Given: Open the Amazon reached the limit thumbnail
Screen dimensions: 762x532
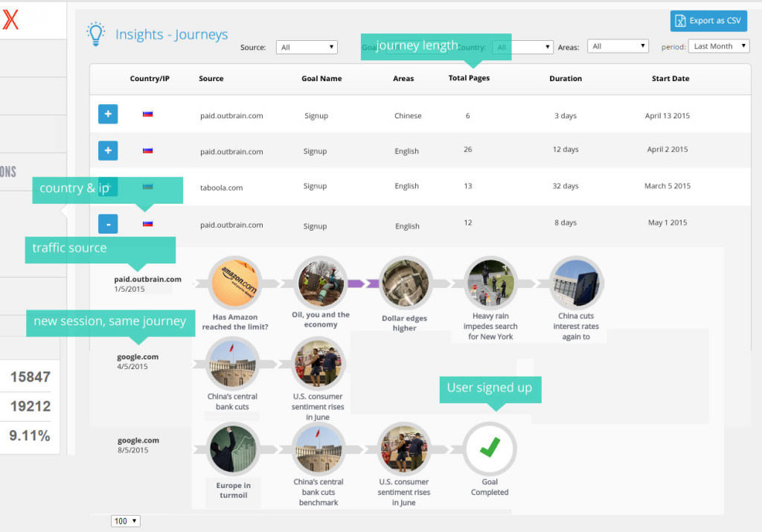Looking at the screenshot, I should (234, 283).
